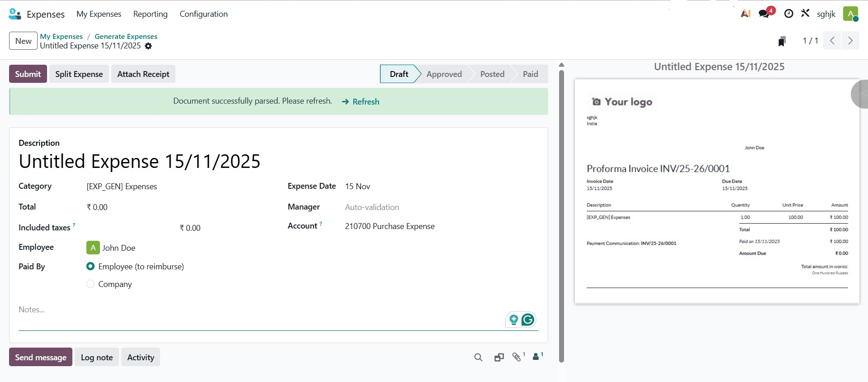
Task: Click the Split Expense button
Action: [79, 74]
